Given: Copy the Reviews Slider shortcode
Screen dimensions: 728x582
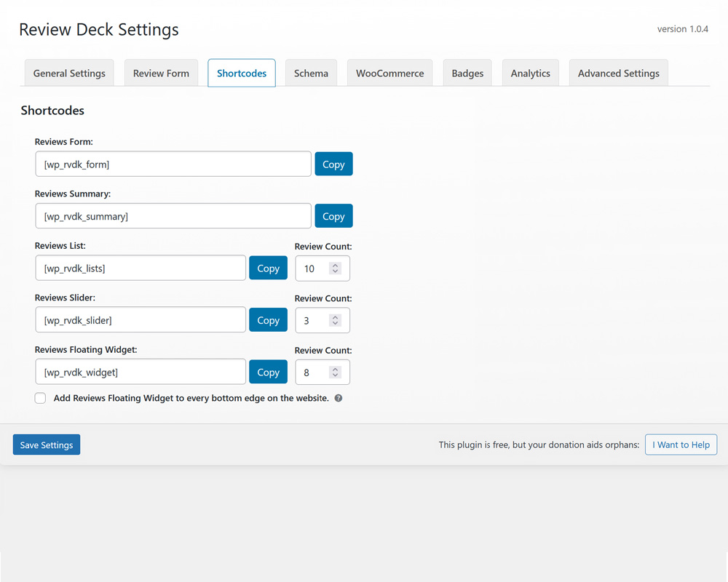Looking at the screenshot, I should click(x=268, y=320).
